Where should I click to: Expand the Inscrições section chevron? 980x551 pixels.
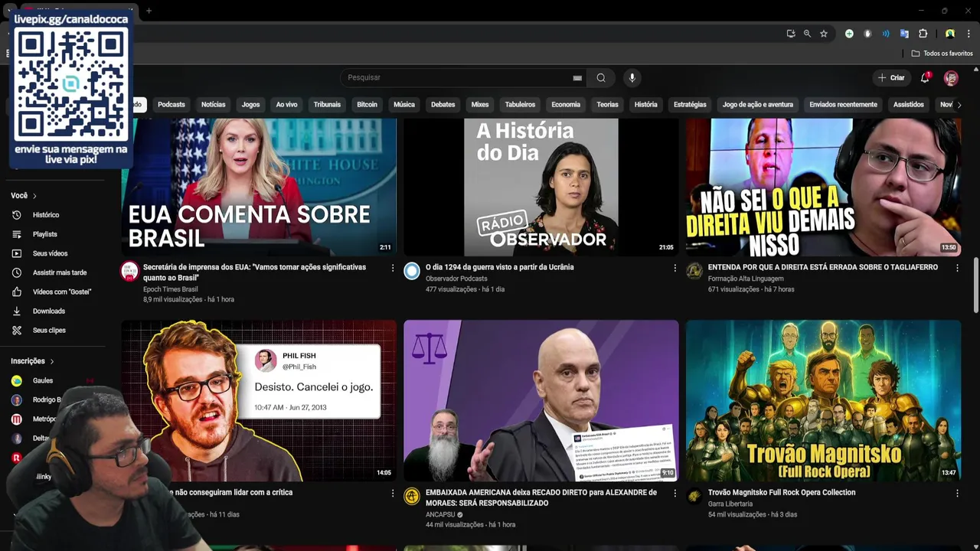point(51,361)
